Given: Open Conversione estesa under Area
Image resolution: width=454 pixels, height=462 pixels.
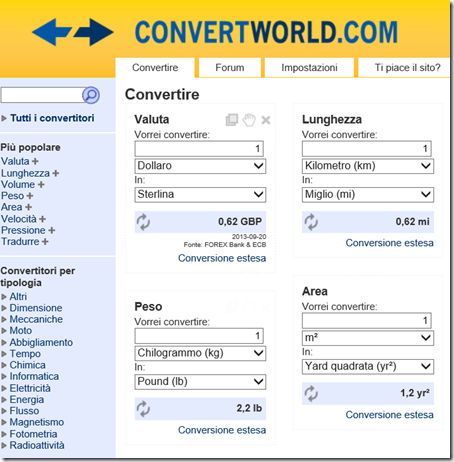Looking at the screenshot, I should (389, 415).
